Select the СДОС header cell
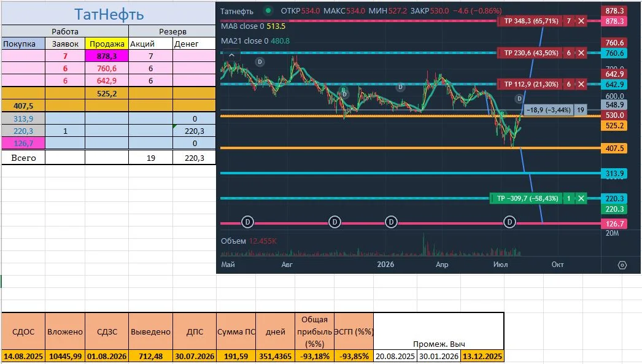The image size is (642, 364). (23, 331)
